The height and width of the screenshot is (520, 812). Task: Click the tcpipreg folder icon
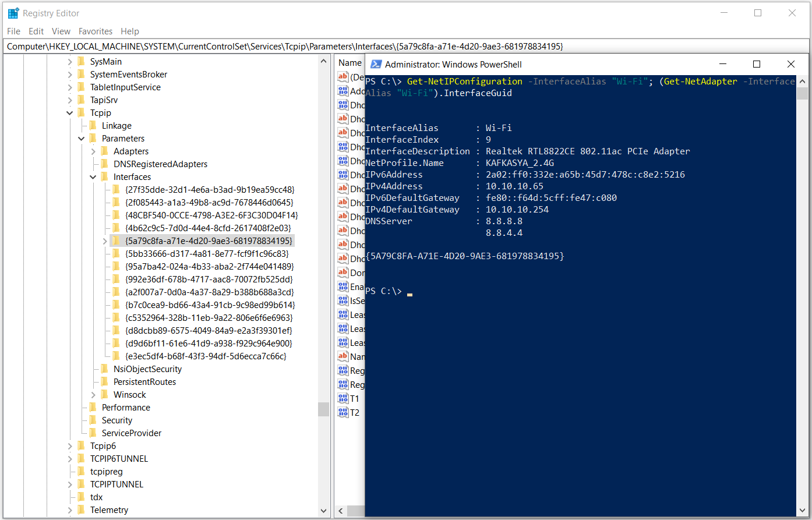81,472
